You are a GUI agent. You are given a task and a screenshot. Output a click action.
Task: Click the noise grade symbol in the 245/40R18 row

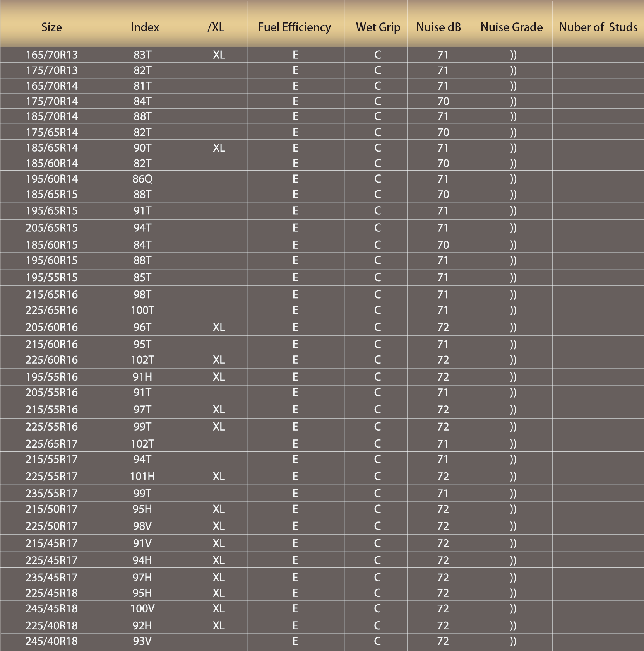[x=513, y=641]
